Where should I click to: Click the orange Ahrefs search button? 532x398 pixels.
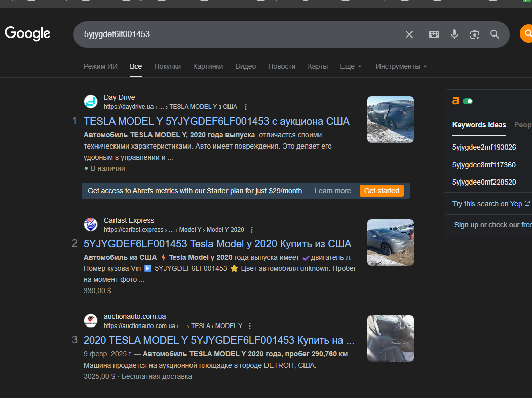click(526, 33)
